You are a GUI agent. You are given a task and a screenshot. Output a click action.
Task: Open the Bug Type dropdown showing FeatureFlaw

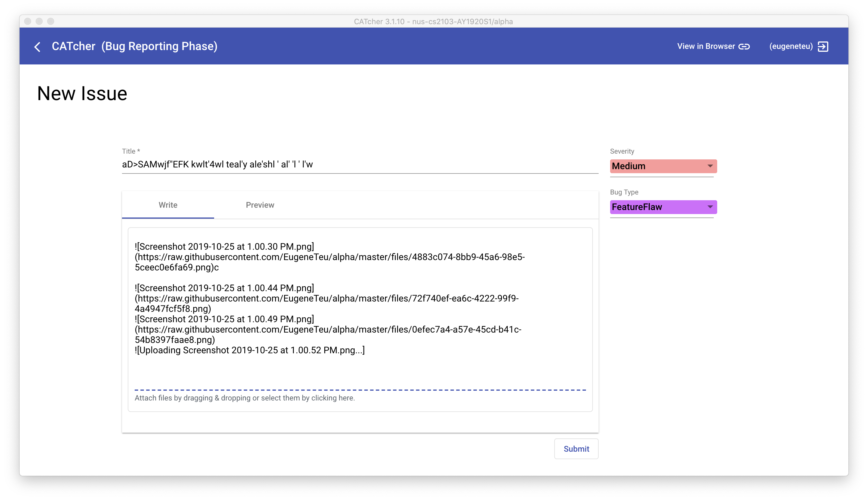coord(663,207)
